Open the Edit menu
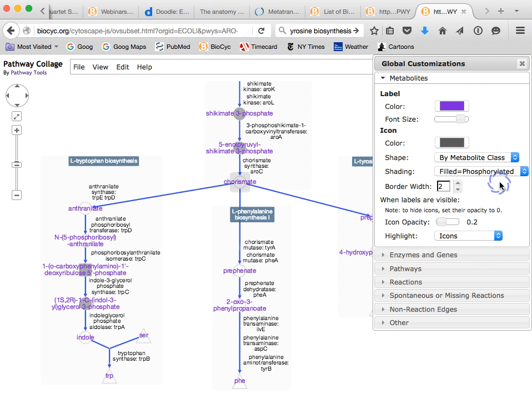Screen dimensions: 532x409 point(123,67)
